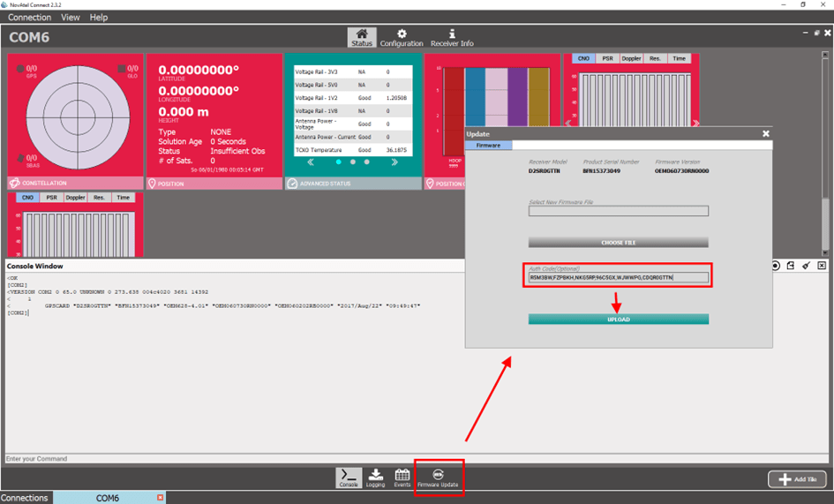Select Time tab in upper-right signal tile

click(680, 58)
